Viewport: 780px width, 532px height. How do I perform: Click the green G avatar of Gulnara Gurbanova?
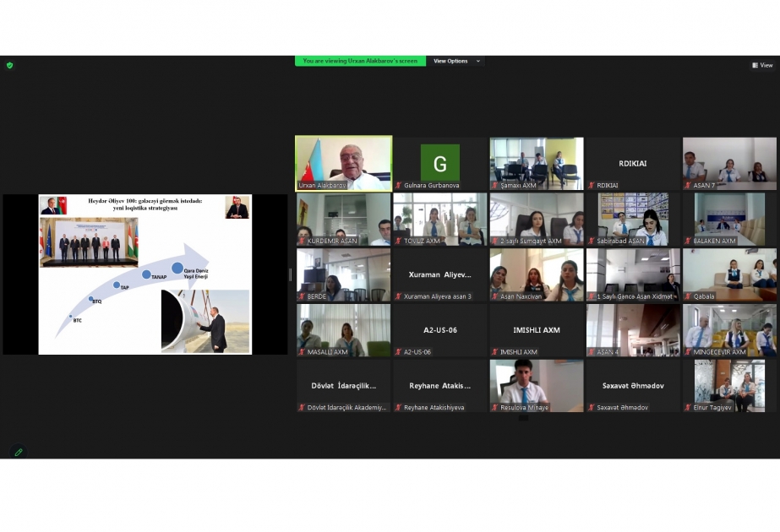439,162
